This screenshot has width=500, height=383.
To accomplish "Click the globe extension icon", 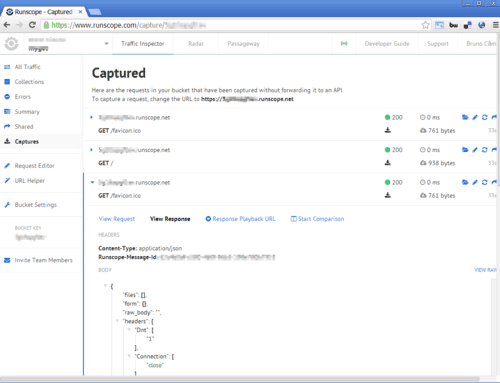I will tap(481, 25).
